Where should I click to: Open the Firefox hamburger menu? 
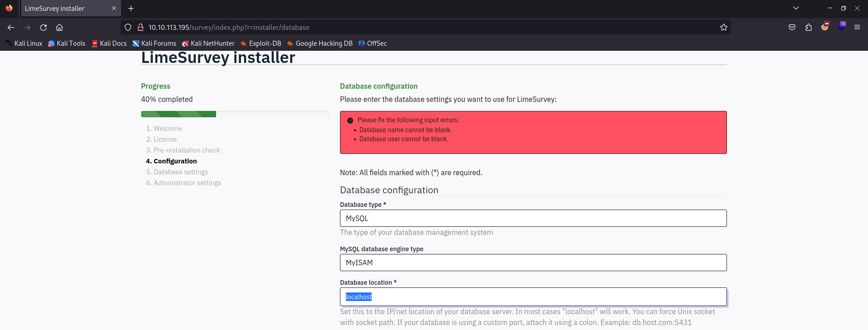point(857,27)
